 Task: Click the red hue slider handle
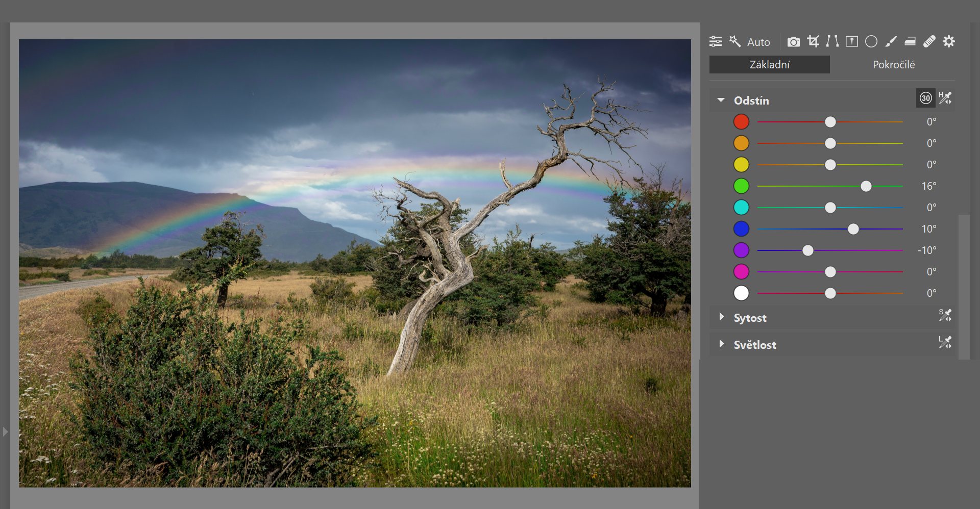(830, 122)
